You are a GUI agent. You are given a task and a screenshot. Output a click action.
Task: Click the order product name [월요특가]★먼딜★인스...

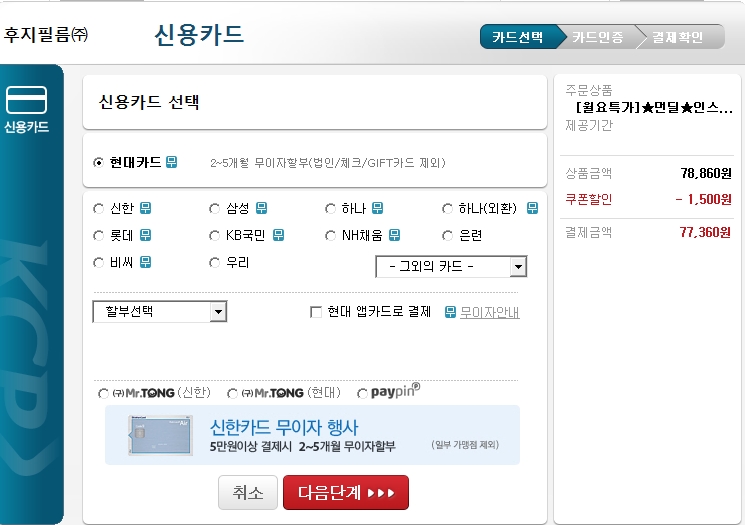point(654,107)
